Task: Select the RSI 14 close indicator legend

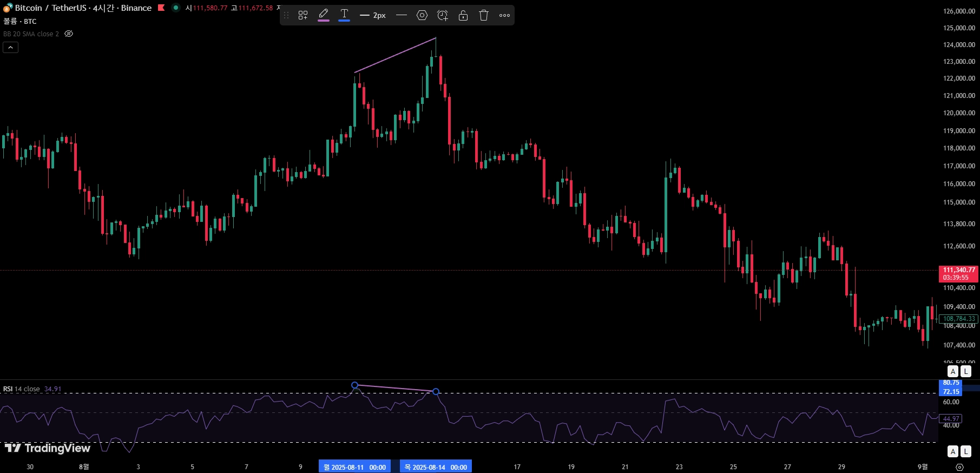Action: [22, 389]
